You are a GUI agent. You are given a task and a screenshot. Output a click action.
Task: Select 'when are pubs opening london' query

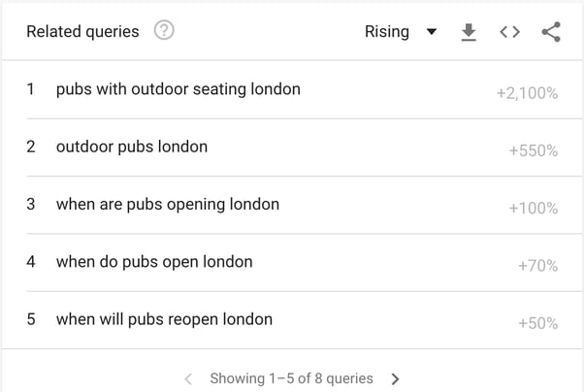coord(167,205)
